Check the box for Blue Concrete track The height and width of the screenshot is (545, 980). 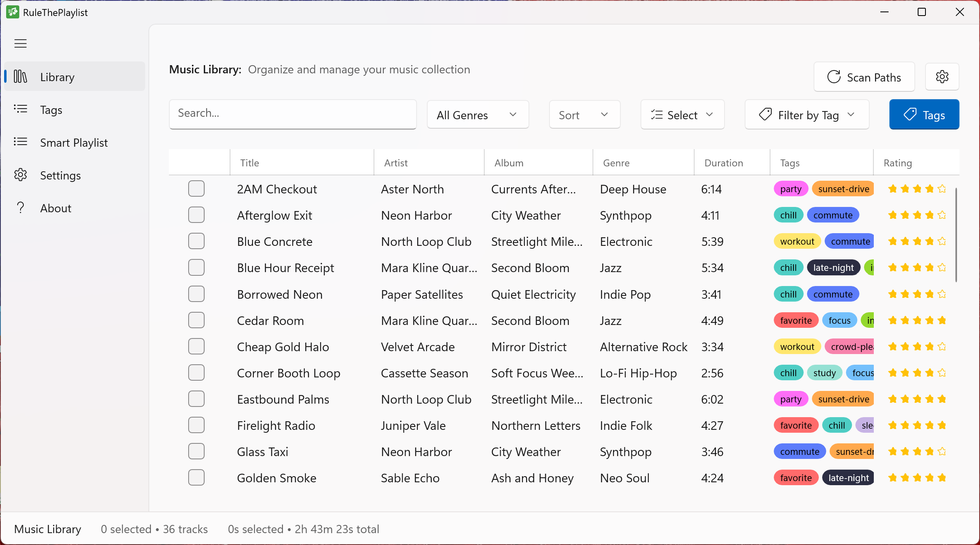(x=196, y=241)
